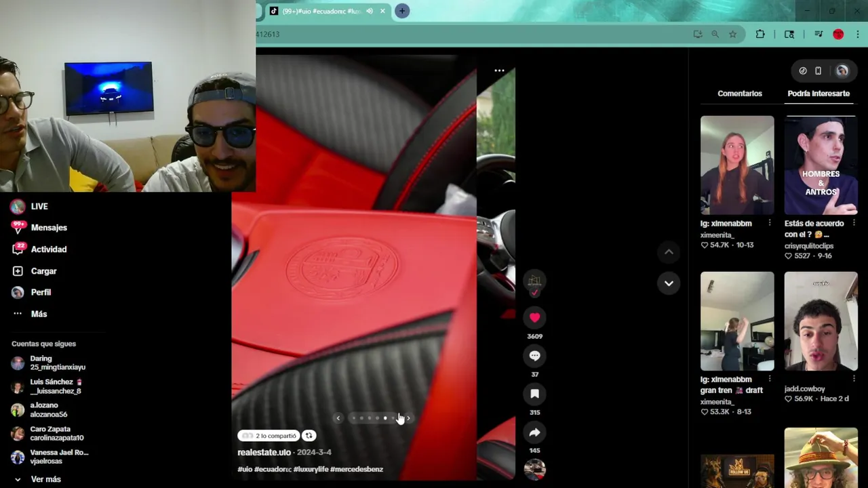The height and width of the screenshot is (488, 868).
Task: Open hashtag #ecuadorec
Action: 273,469
